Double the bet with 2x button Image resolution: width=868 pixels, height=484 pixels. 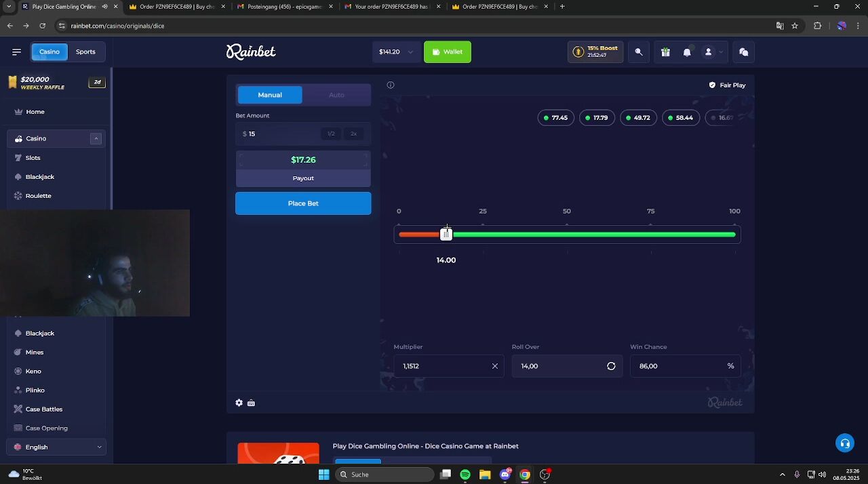[353, 134]
